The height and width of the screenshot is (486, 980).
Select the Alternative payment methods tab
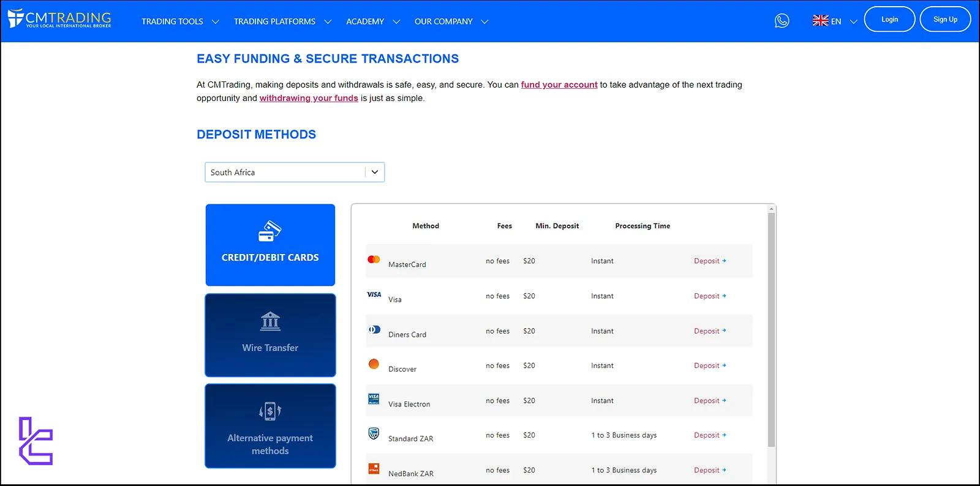tap(270, 426)
